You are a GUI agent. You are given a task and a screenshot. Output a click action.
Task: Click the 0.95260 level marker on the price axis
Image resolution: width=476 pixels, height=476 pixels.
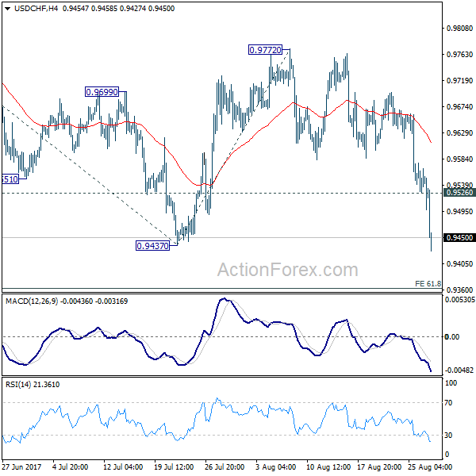coord(459,193)
